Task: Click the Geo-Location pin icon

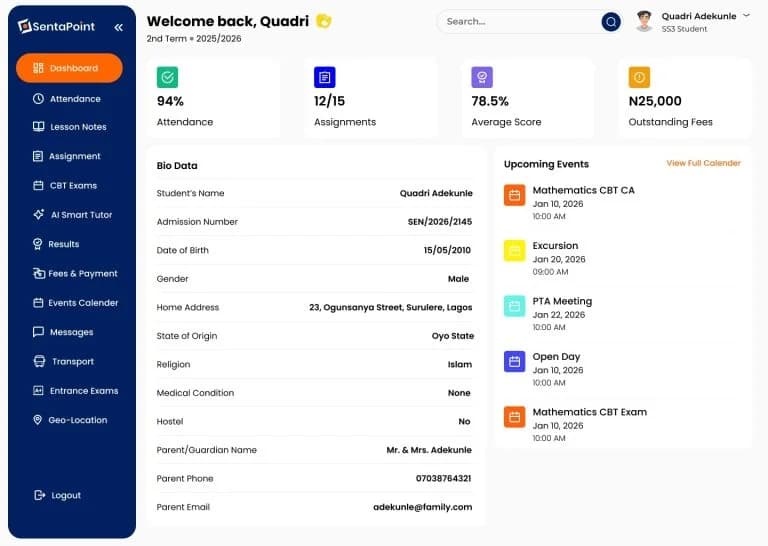Action: [x=37, y=420]
